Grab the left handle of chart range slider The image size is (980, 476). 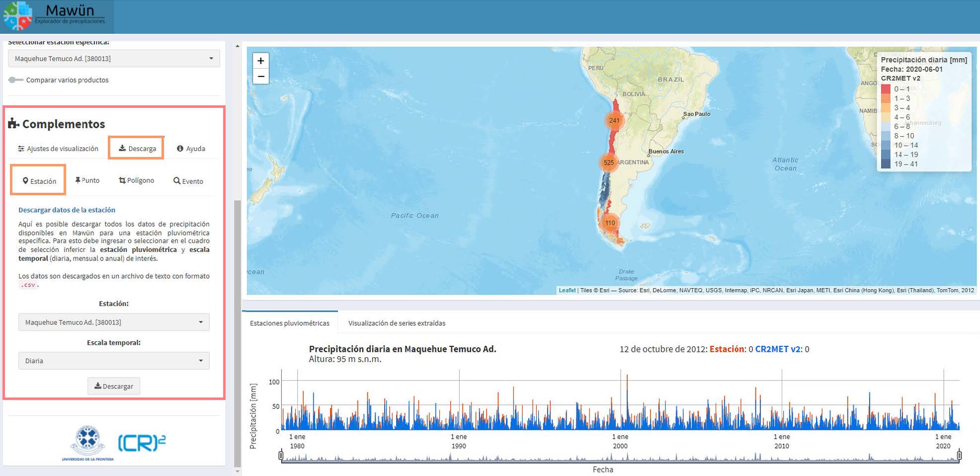(x=281, y=455)
